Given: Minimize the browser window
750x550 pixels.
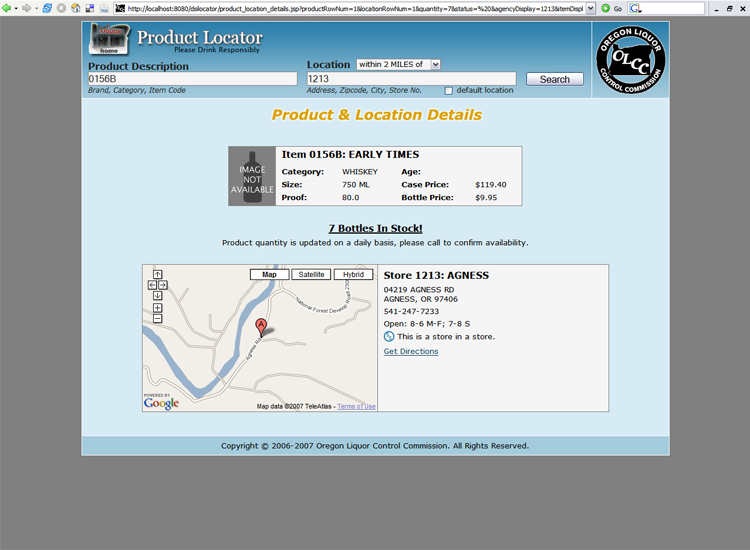Looking at the screenshot, I should coord(716,9).
